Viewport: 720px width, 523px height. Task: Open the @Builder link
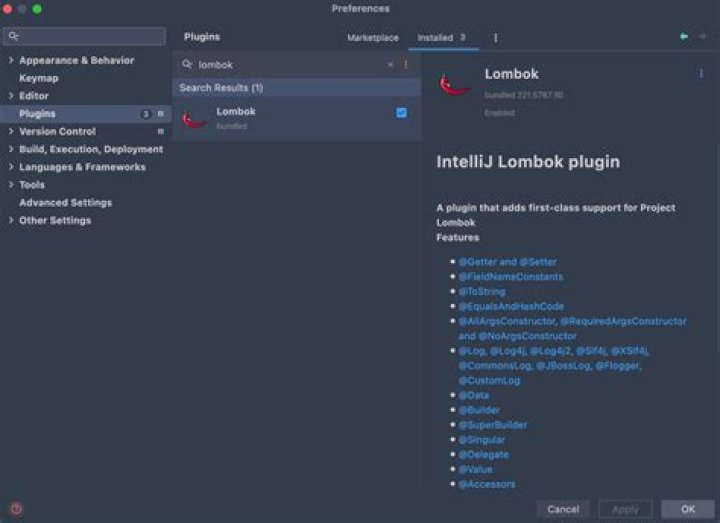tap(479, 410)
